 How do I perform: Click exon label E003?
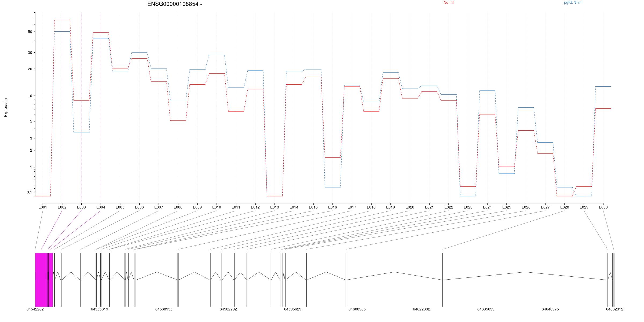(x=81, y=207)
